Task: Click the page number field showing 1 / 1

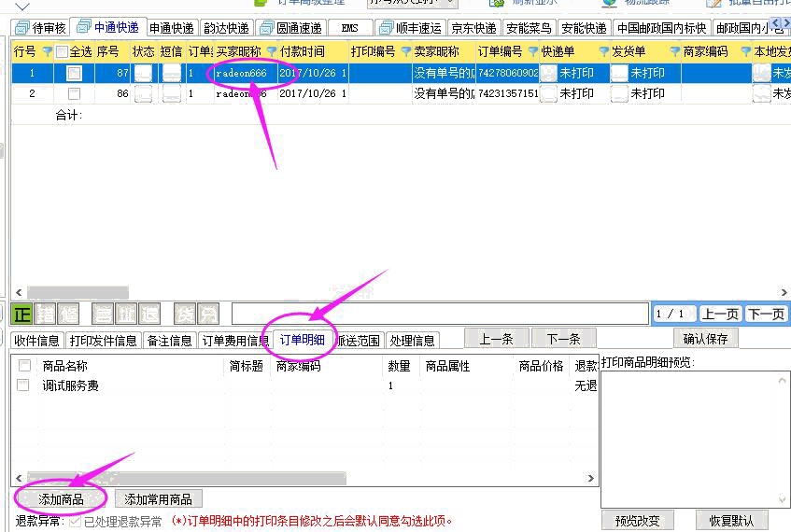Action: (674, 315)
